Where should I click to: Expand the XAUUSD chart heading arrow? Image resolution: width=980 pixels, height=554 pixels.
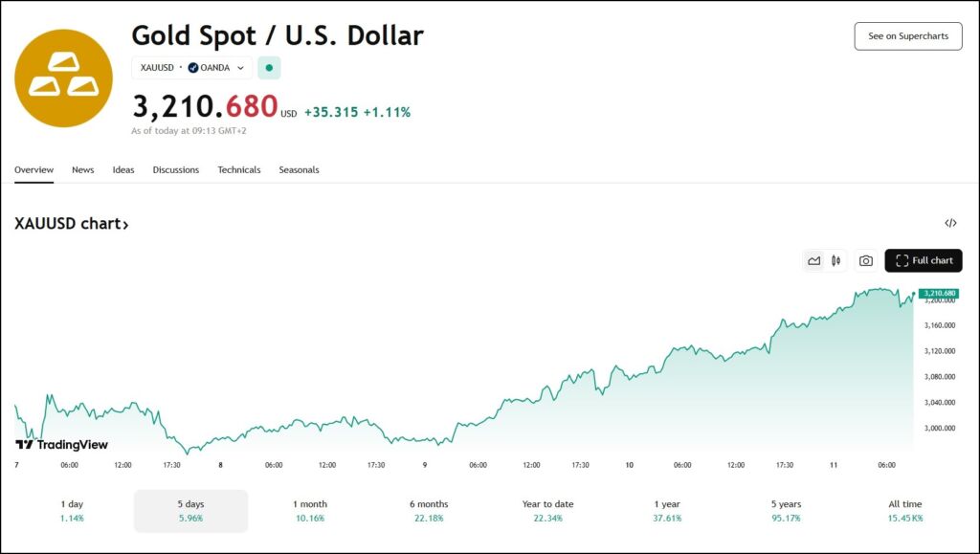(125, 225)
